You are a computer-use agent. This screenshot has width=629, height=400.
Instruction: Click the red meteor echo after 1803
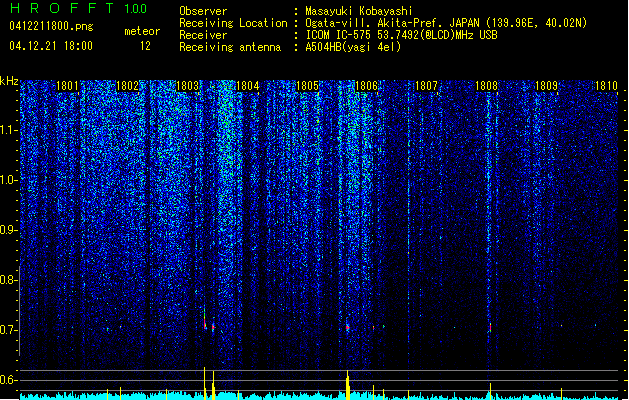(205, 322)
